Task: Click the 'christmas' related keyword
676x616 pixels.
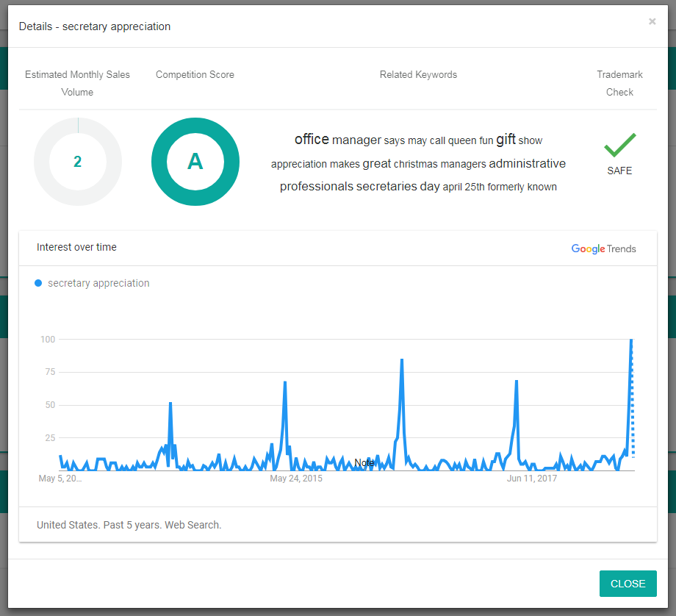Action: tap(416, 165)
